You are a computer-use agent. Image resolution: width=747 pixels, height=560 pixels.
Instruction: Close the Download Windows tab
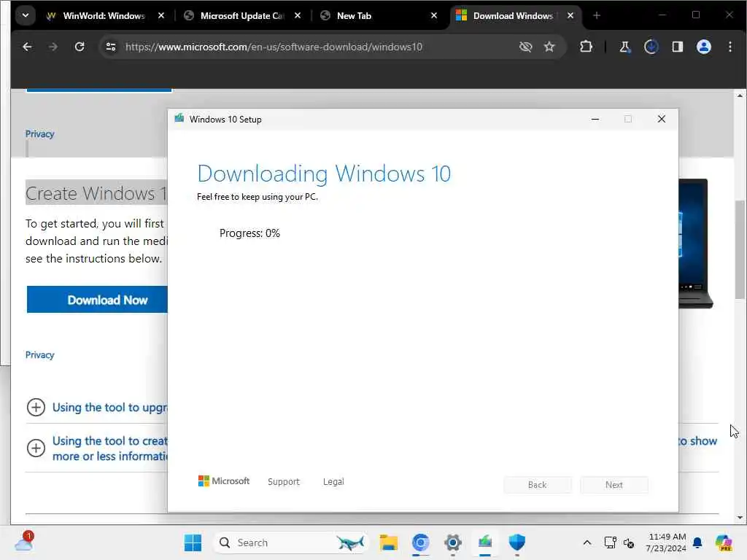(x=570, y=16)
